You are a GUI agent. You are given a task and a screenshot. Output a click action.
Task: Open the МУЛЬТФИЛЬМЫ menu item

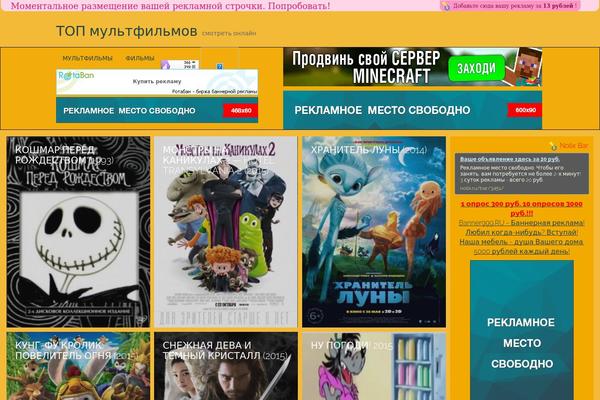pos(87,58)
